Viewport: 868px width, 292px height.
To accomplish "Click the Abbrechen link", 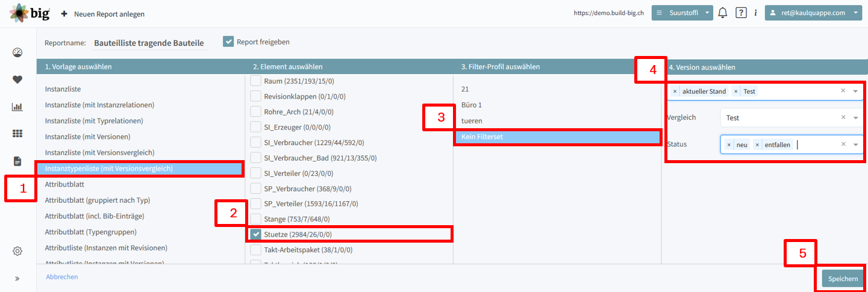I will [x=62, y=277].
